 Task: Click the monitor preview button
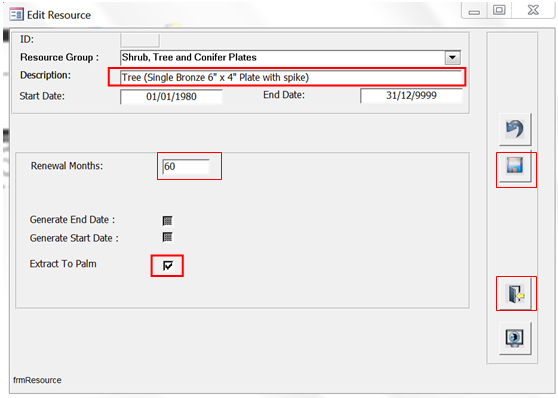click(x=515, y=338)
